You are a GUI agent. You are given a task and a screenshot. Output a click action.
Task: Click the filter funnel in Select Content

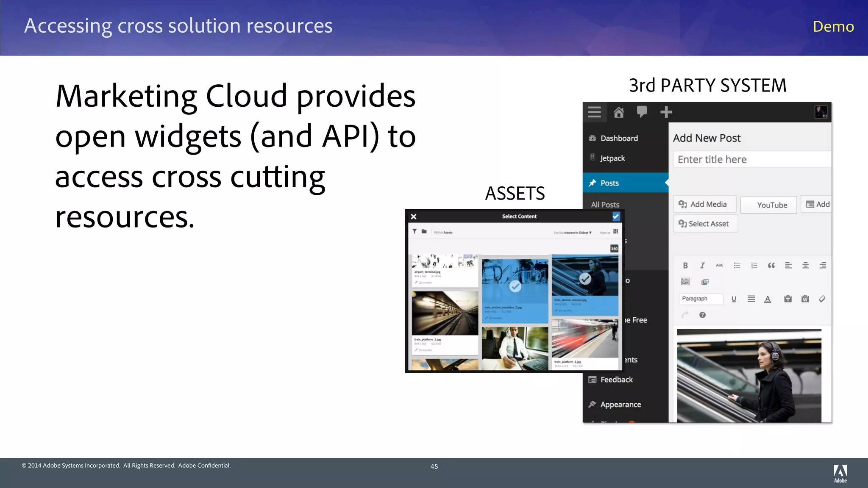[415, 232]
